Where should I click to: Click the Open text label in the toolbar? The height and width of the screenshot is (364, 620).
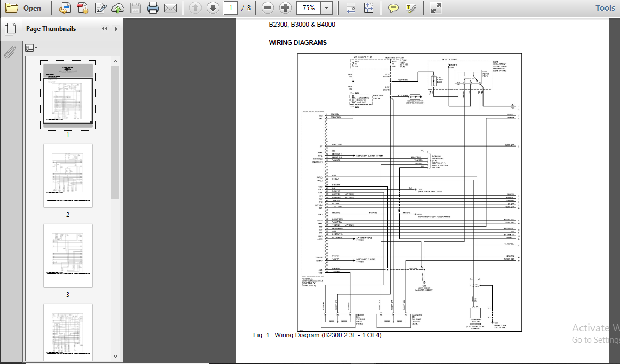pyautogui.click(x=32, y=9)
